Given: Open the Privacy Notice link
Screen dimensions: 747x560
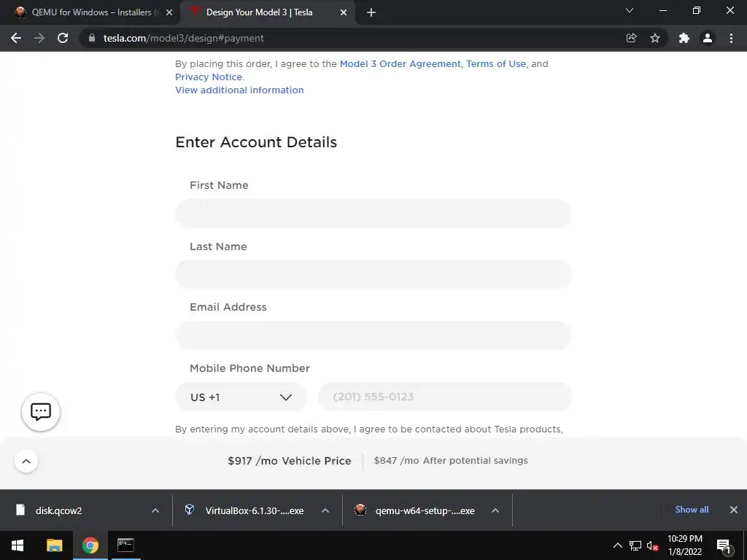Looking at the screenshot, I should 209,77.
